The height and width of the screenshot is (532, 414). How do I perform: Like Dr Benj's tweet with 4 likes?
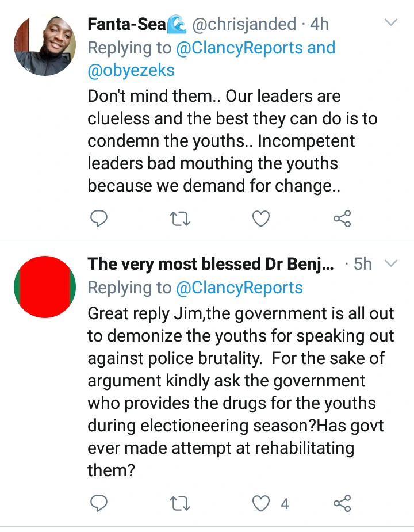coord(262,504)
